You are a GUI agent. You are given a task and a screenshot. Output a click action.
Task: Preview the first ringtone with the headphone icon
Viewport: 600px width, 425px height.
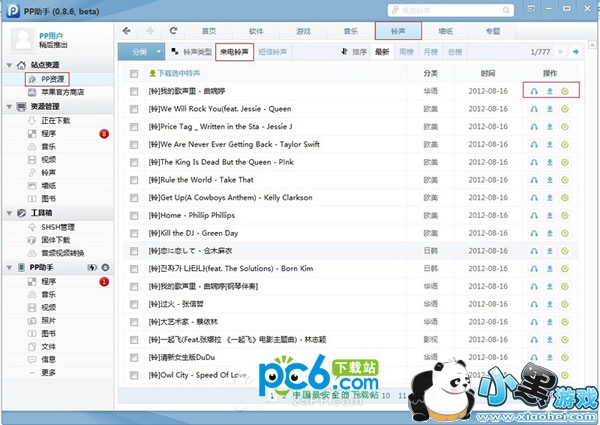[533, 92]
